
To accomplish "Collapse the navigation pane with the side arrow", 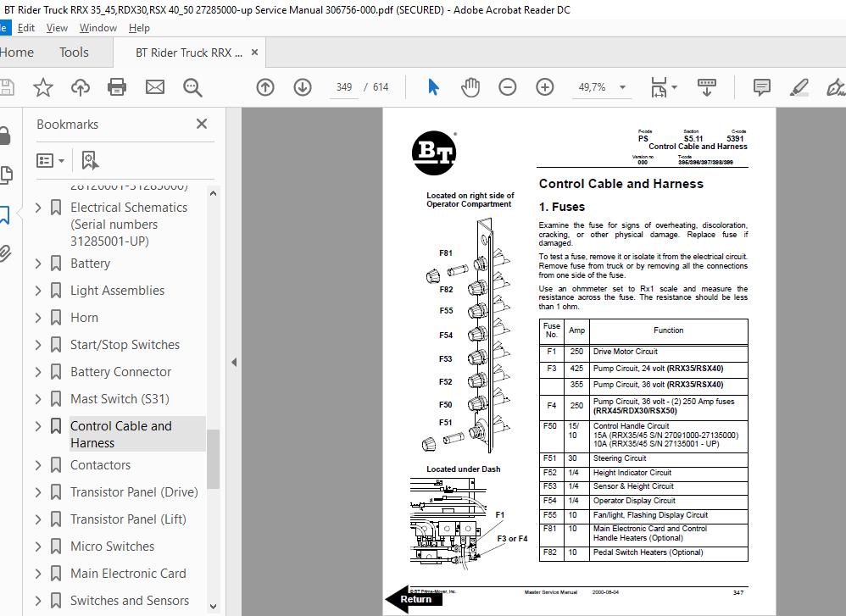I will (x=234, y=362).
